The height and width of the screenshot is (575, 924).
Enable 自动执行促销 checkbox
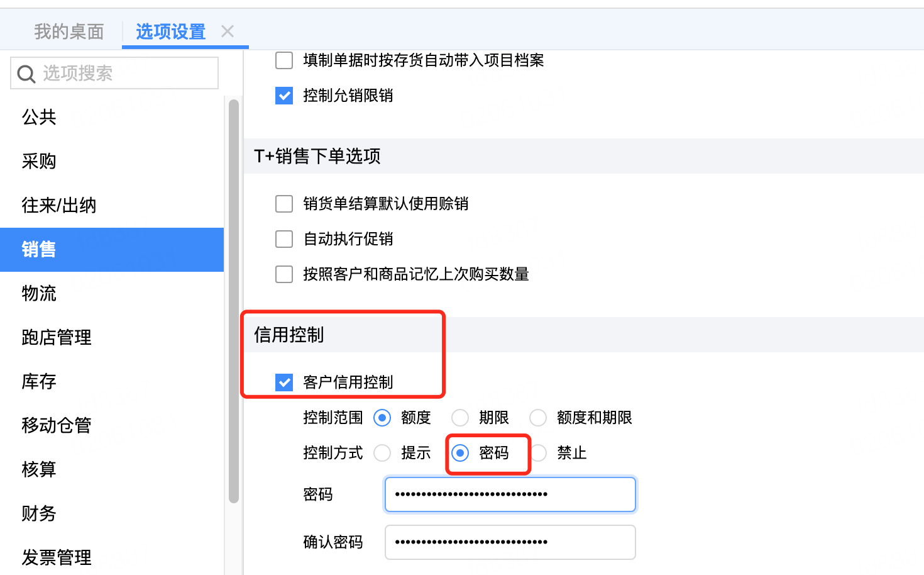[x=284, y=239]
